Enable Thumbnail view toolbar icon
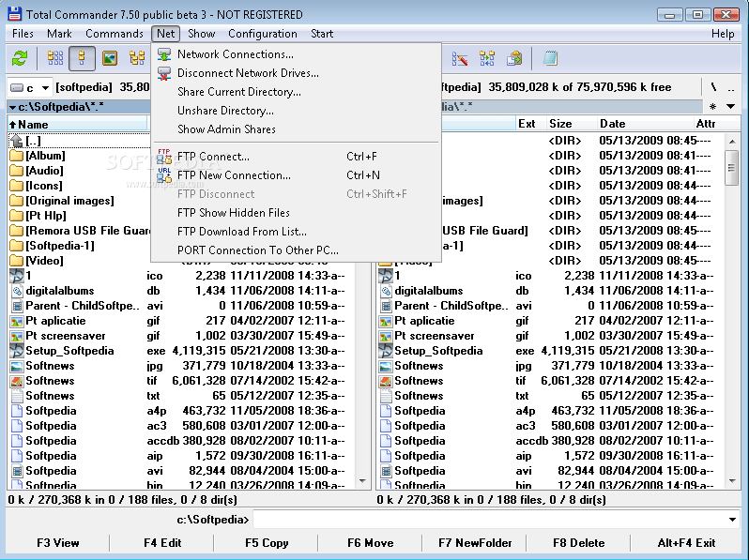This screenshot has width=749, height=560. [x=110, y=58]
